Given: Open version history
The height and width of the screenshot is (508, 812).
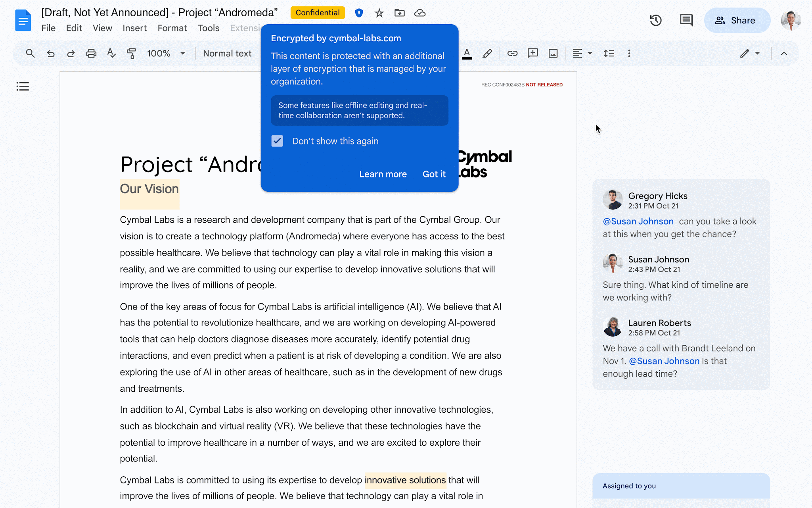Looking at the screenshot, I should [656, 20].
